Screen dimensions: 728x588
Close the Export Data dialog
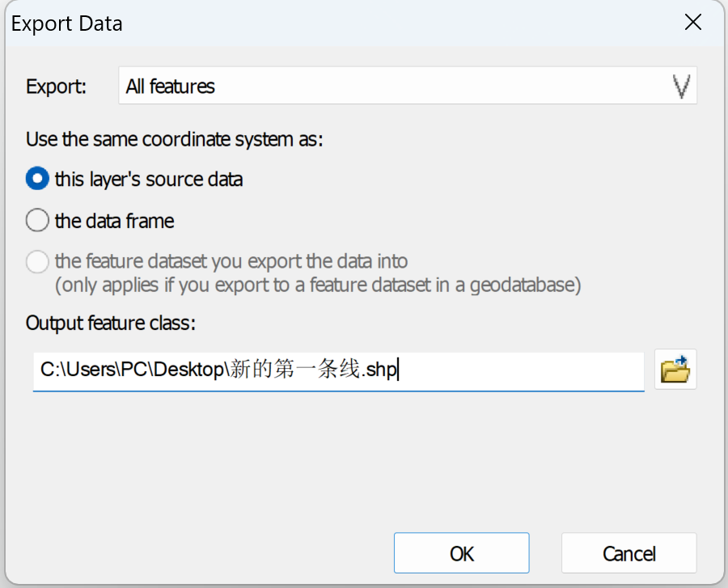pos(692,23)
